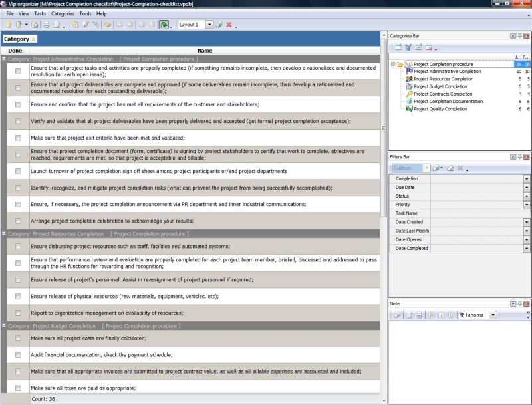Open the Tools menu
Screen dimensions: 532x405
pos(85,13)
